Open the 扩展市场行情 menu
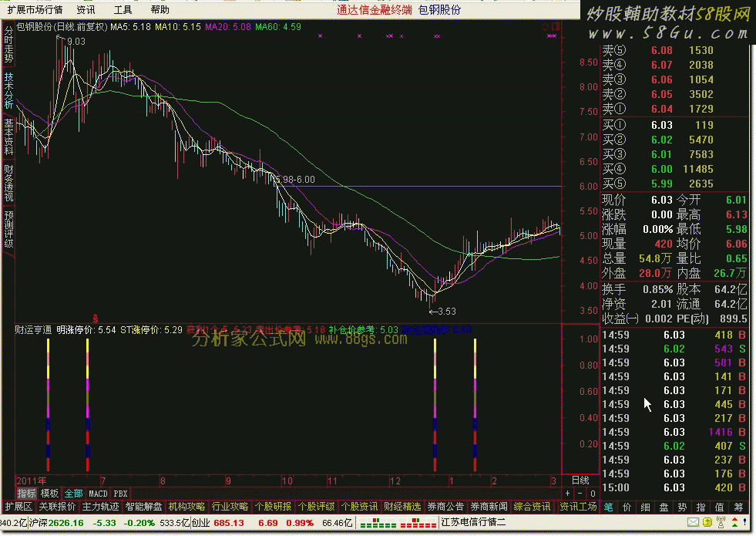The image size is (756, 536). (35, 10)
